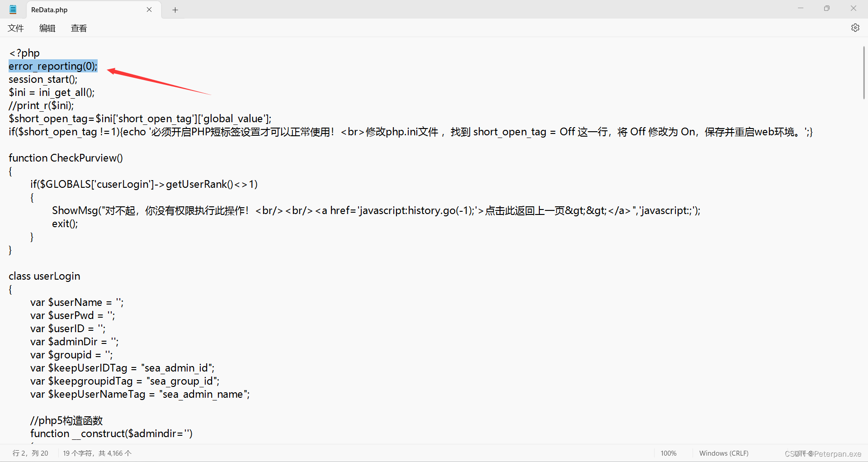This screenshot has height=462, width=868.
Task: Click the //php5构造函数 comment line
Action: point(66,421)
